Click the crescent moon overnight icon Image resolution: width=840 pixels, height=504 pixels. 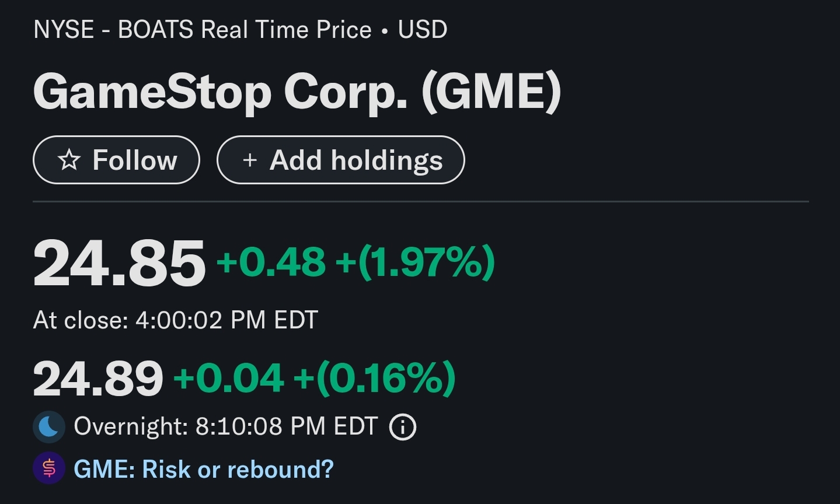click(x=48, y=427)
